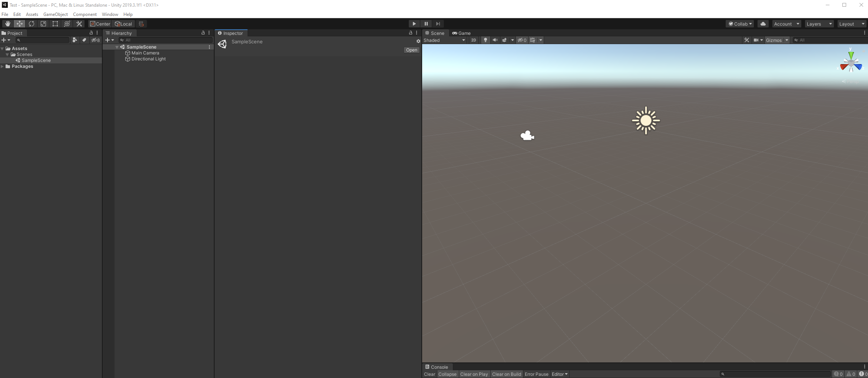Open Project panel more options menu
This screenshot has width=868, height=378.
tap(97, 33)
